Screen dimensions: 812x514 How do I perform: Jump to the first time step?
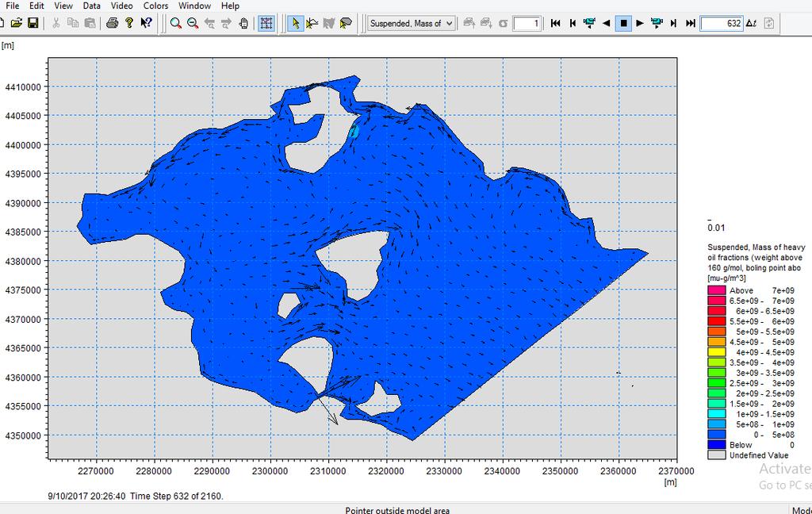point(556,23)
